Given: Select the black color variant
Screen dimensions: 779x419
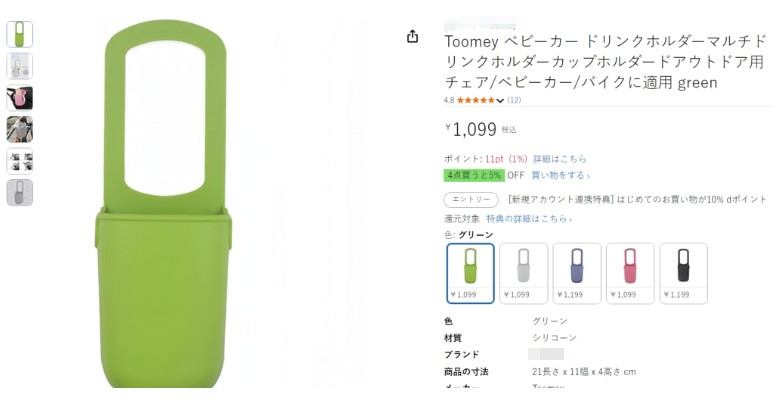Looking at the screenshot, I should 684,273.
